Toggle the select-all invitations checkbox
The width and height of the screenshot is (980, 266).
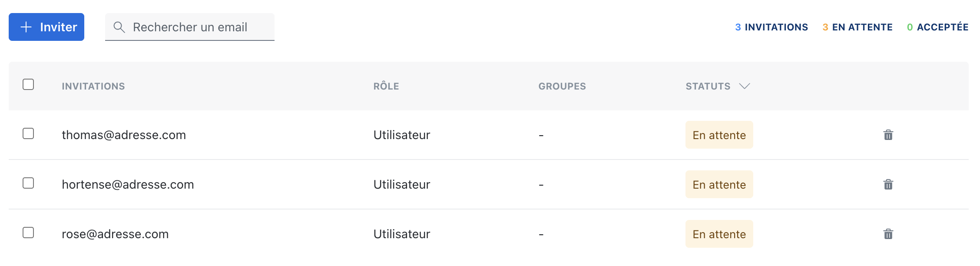point(28,84)
